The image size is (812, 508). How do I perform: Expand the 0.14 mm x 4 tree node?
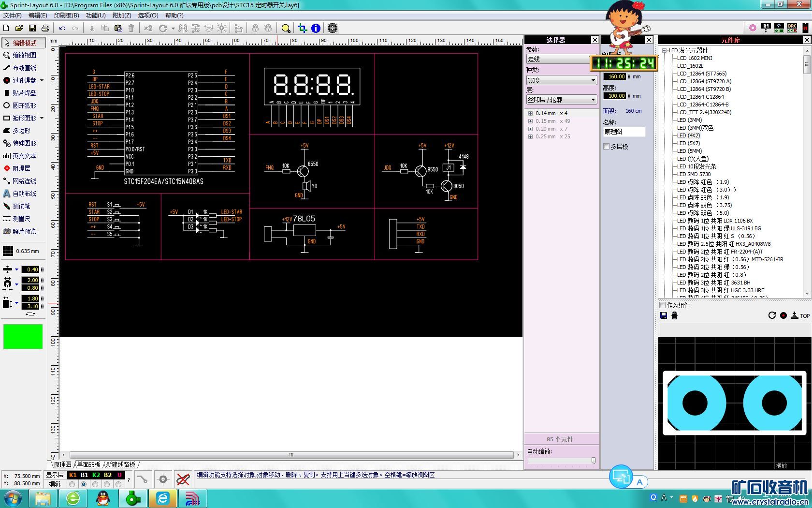pyautogui.click(x=530, y=113)
